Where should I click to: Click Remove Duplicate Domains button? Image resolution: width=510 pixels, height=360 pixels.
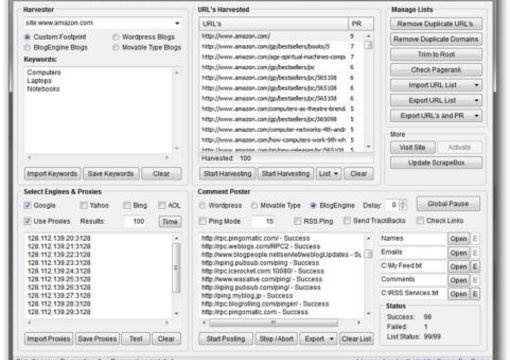[436, 39]
